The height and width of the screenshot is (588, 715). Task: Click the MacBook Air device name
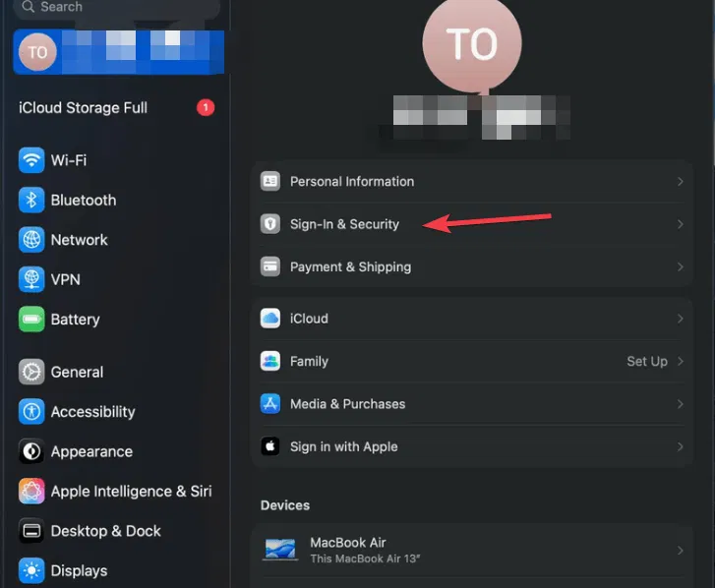coord(348,543)
